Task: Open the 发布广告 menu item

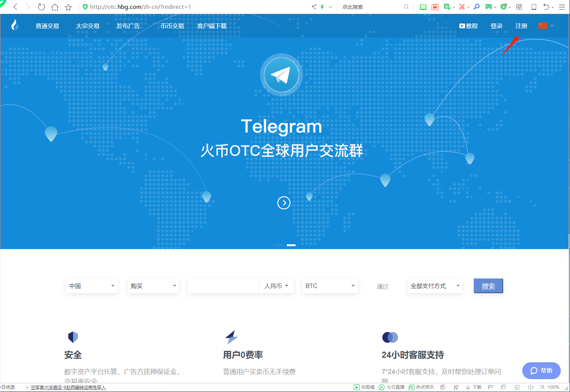Action: click(128, 26)
